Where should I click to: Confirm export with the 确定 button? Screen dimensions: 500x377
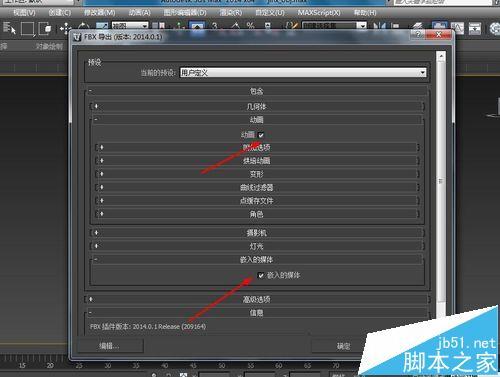pos(344,346)
